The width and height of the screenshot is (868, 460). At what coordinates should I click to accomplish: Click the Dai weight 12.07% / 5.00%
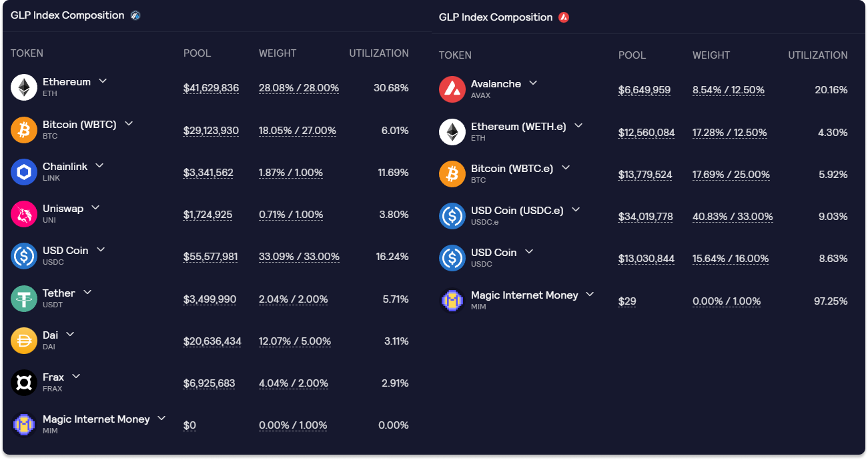(x=295, y=341)
